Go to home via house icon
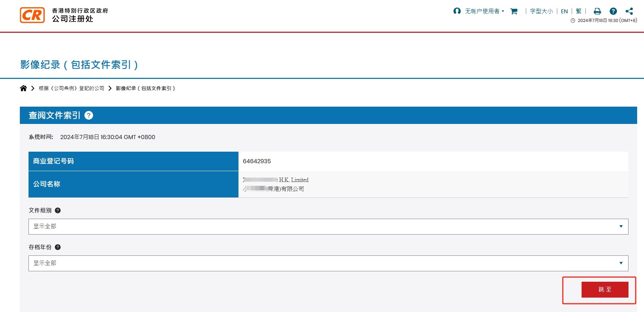 coord(23,88)
